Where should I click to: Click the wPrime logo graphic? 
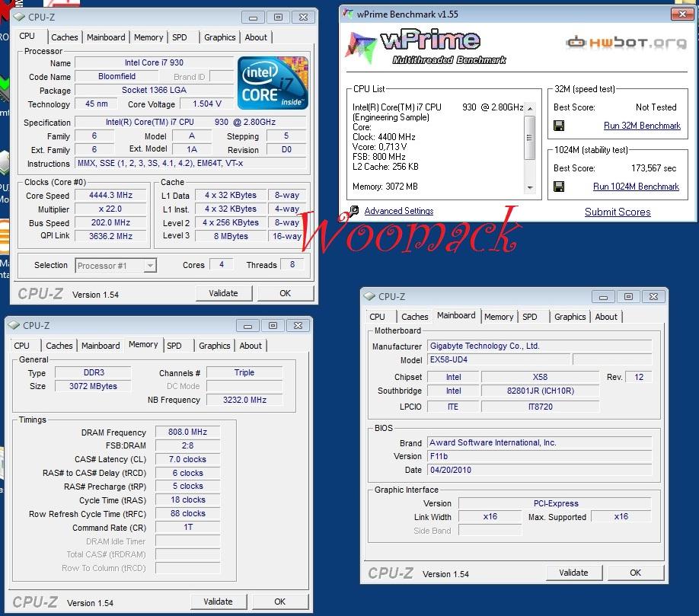[426, 47]
